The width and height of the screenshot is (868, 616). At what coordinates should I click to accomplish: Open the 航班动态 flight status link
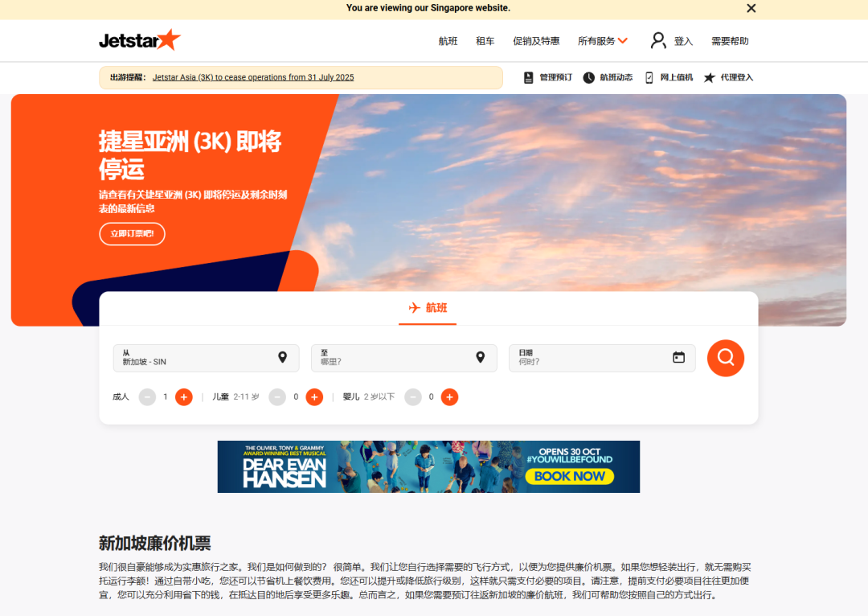tap(616, 77)
